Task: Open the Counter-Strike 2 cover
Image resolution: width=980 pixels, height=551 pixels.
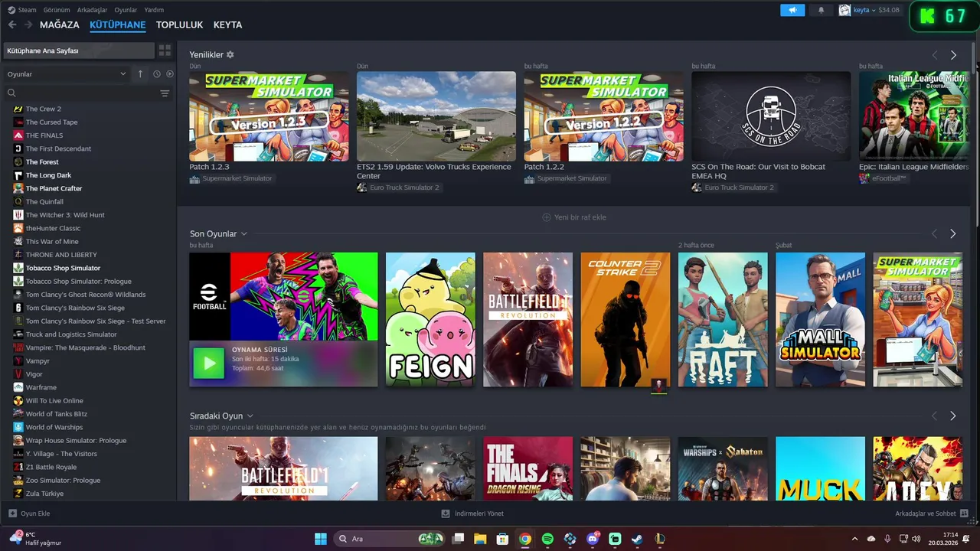Action: click(x=626, y=320)
